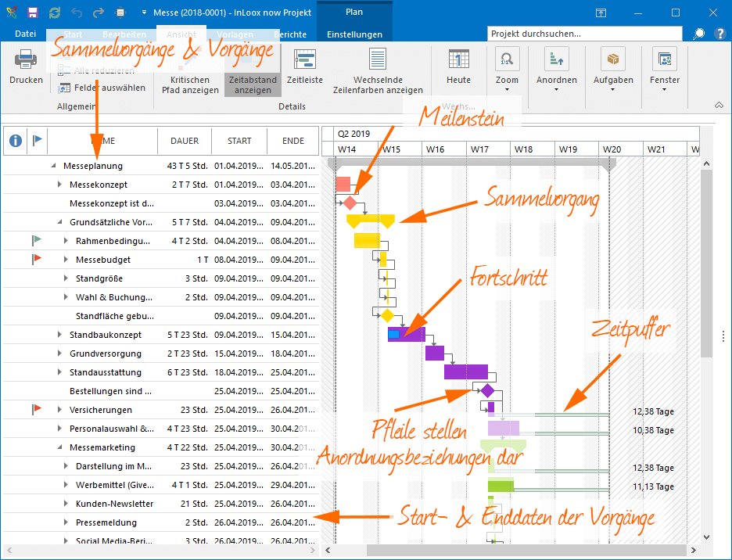This screenshot has height=560, width=732.
Task: Click the 43 T 5 Std. duration cell
Action: point(187,166)
